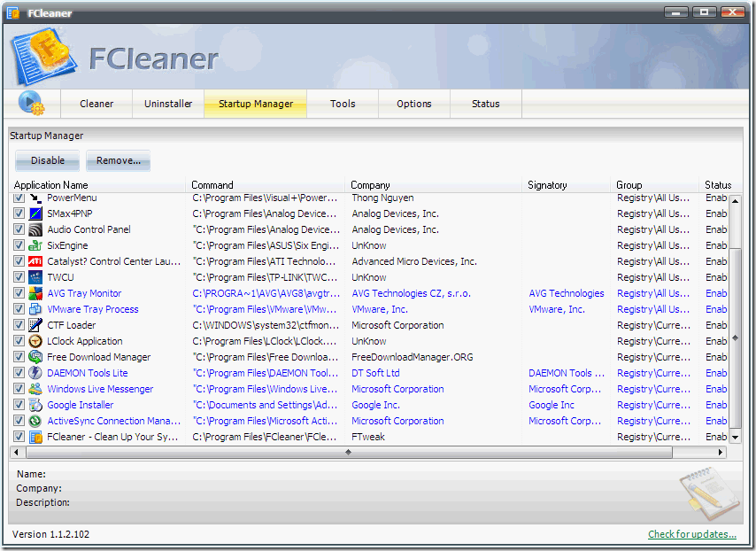Uncheck the SMax4PNP checkbox

click(19, 213)
